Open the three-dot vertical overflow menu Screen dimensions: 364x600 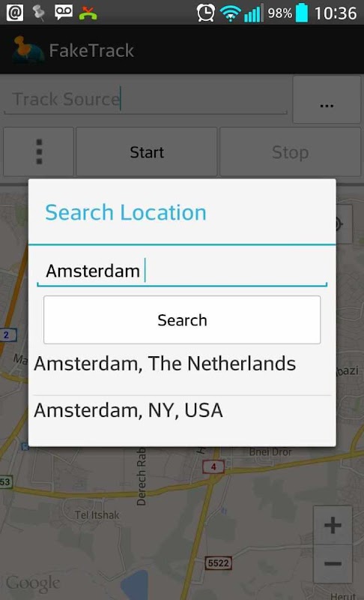(x=39, y=151)
